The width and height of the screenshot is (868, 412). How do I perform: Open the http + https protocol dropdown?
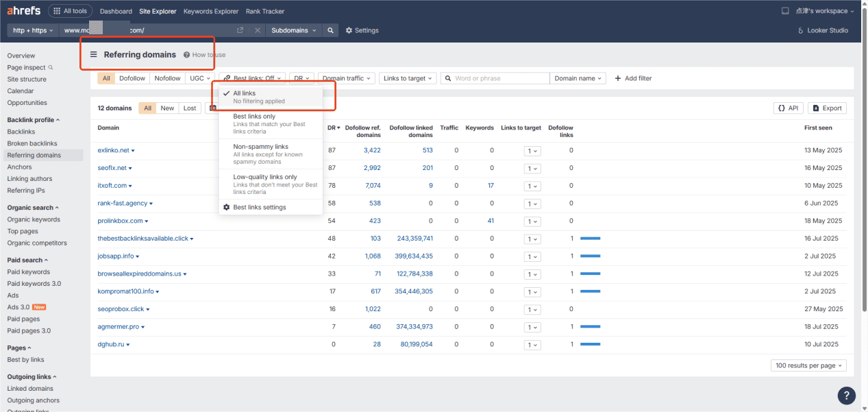tap(33, 30)
